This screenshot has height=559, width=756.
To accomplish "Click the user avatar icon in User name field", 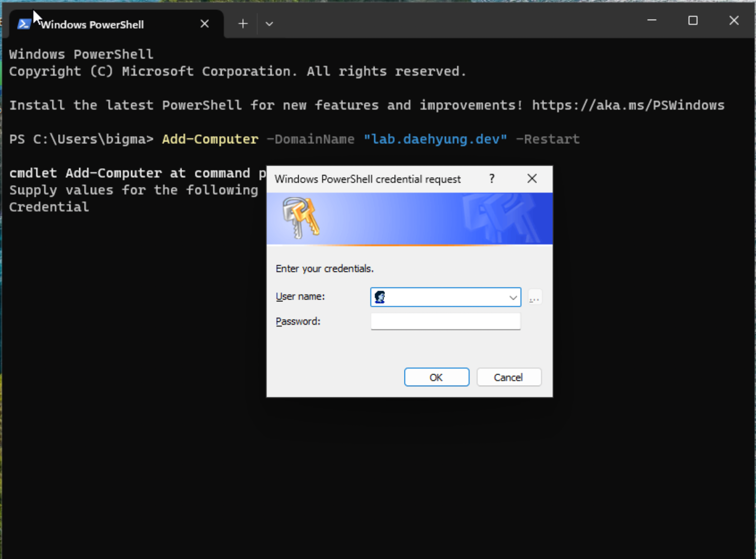I will pos(380,297).
